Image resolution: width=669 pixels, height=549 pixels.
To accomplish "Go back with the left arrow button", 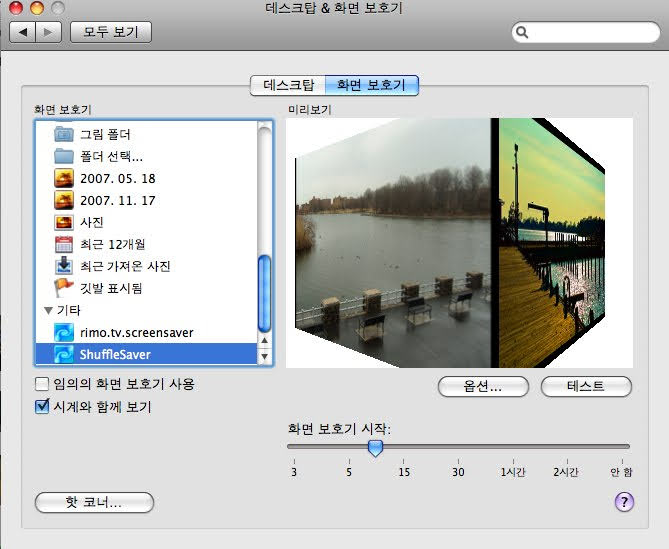I will 23,32.
